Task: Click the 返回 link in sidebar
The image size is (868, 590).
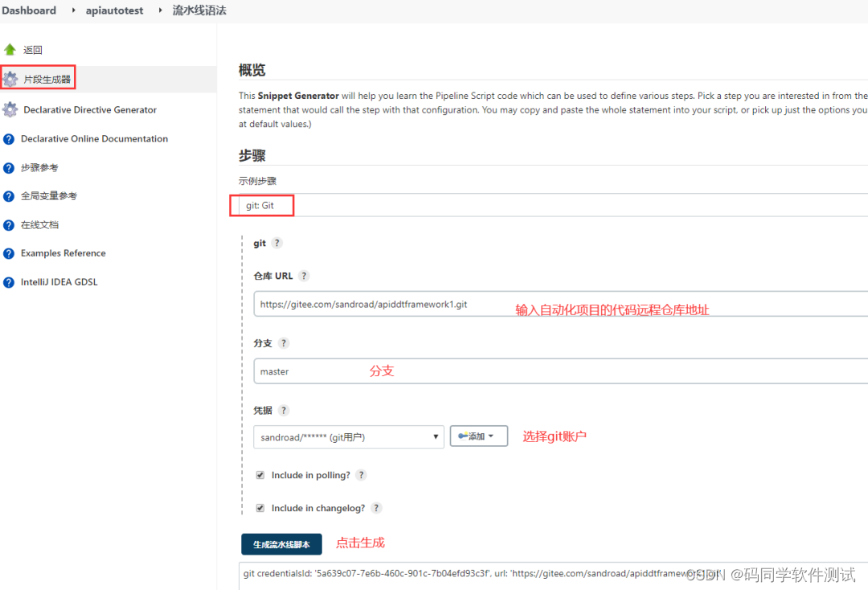Action: [x=33, y=50]
